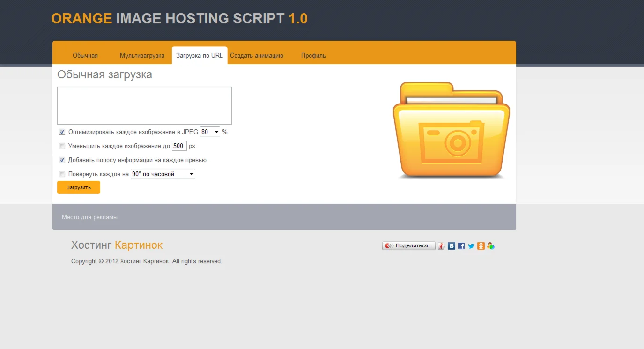The width and height of the screenshot is (644, 349).
Task: Go to the 'Создать анимацию' tab
Action: [x=257, y=56]
